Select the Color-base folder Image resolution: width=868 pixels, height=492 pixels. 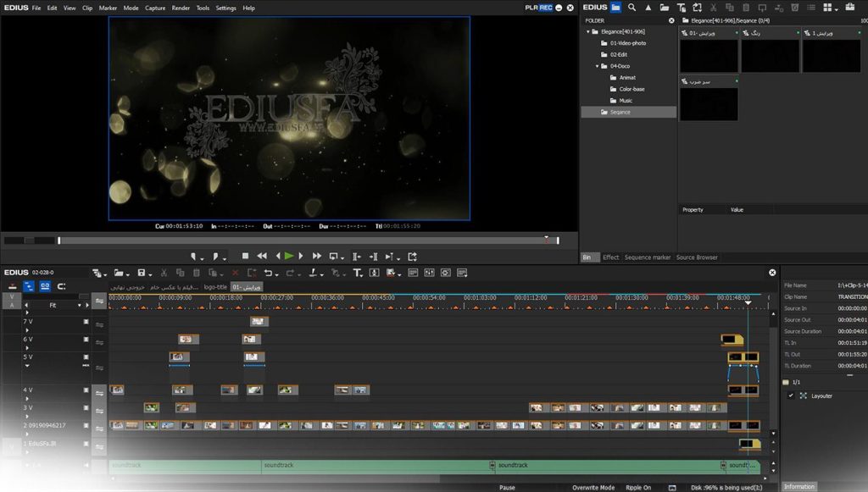(632, 89)
